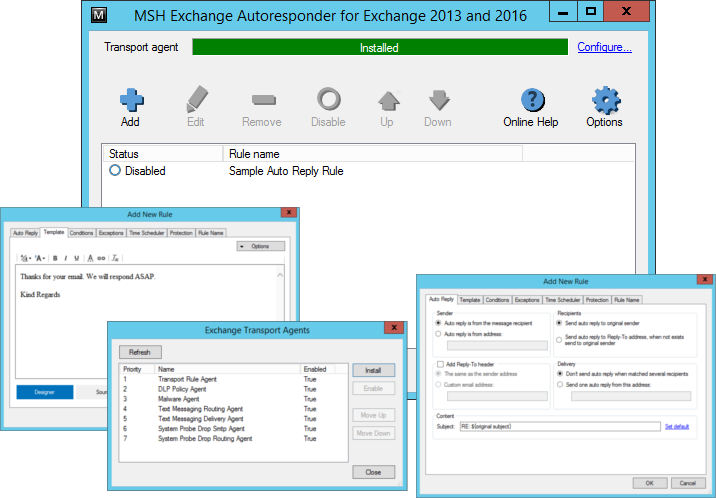Viewport: 716px width, 498px height.
Task: Click the blue plus Add rule icon
Action: [132, 100]
